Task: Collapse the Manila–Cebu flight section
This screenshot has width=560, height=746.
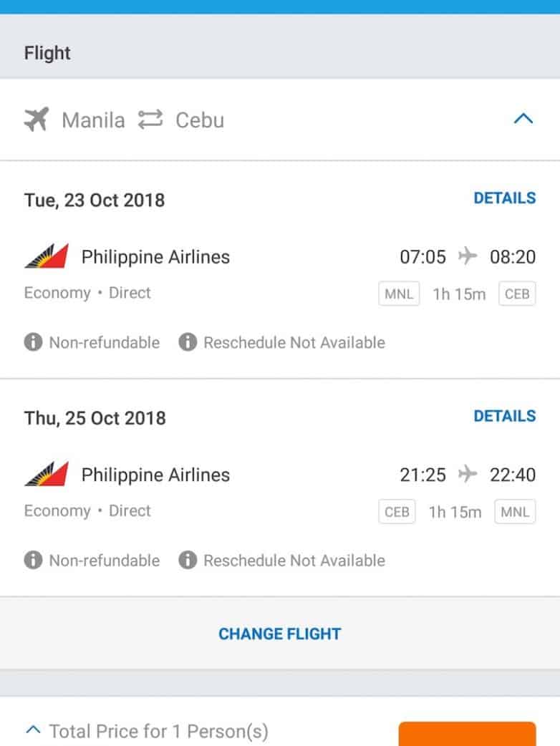Action: pos(523,119)
